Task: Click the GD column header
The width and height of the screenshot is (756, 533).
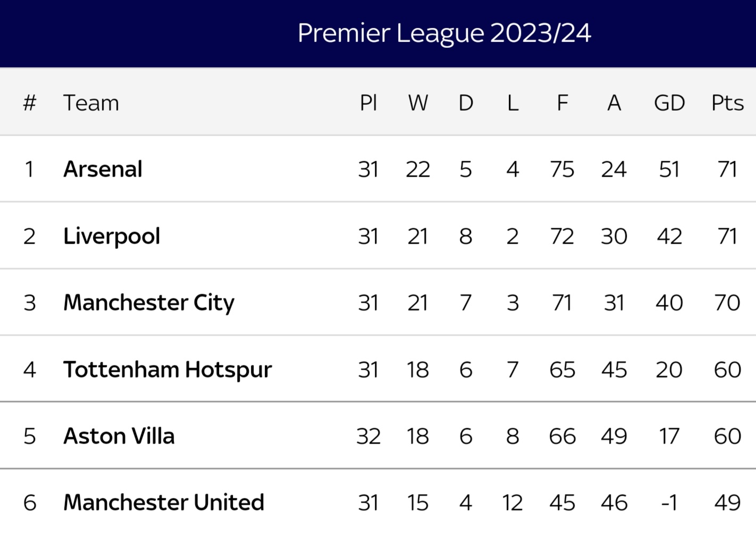Action: [x=669, y=103]
